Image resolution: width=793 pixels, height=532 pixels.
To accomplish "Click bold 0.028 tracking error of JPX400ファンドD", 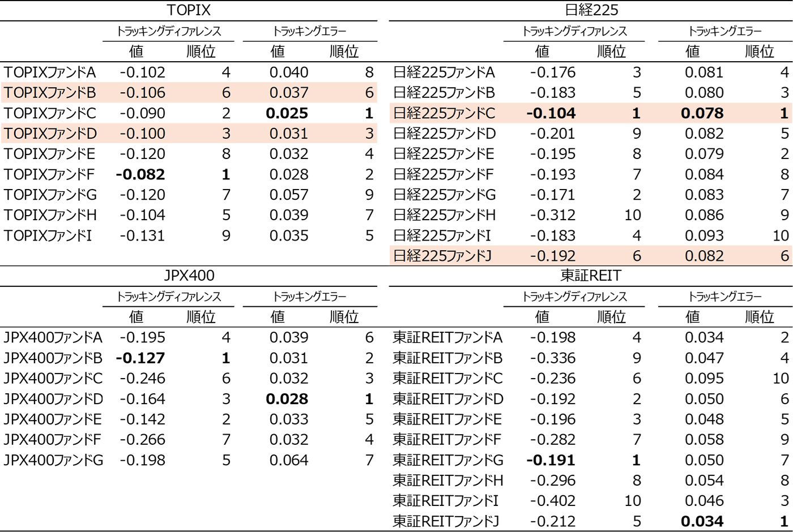I will coord(287,399).
